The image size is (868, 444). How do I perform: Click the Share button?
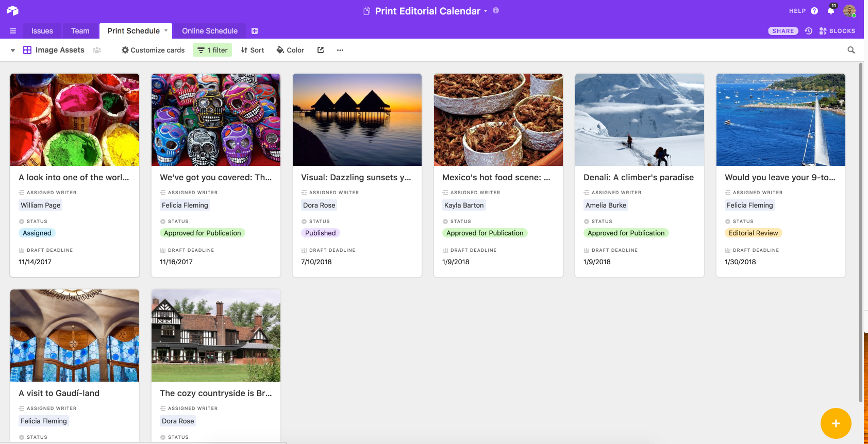(783, 31)
